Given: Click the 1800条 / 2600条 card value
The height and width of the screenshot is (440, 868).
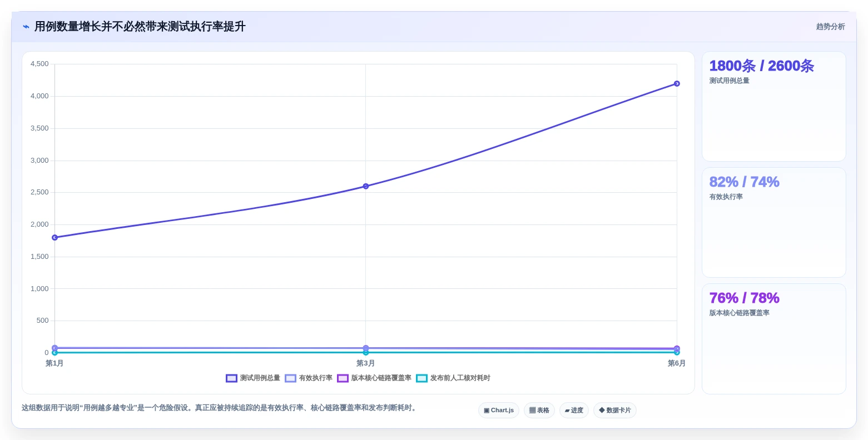Looking at the screenshot, I should click(761, 66).
